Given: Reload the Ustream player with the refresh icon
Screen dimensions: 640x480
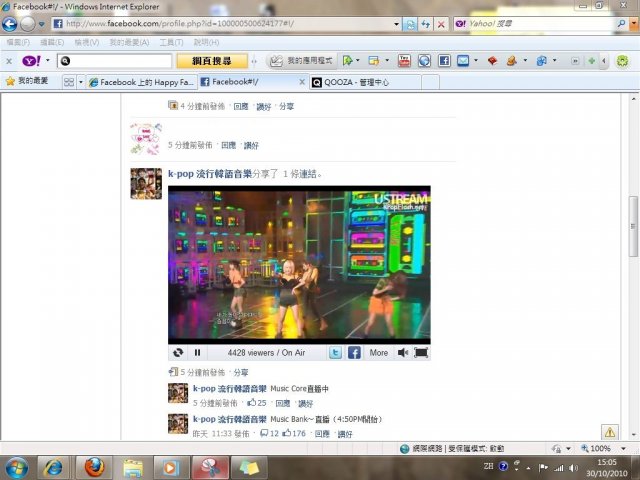Looking at the screenshot, I should pos(178,353).
